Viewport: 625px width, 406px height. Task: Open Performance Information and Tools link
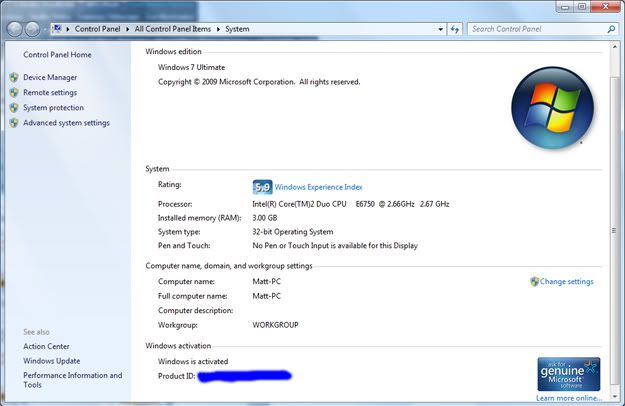coord(73,380)
